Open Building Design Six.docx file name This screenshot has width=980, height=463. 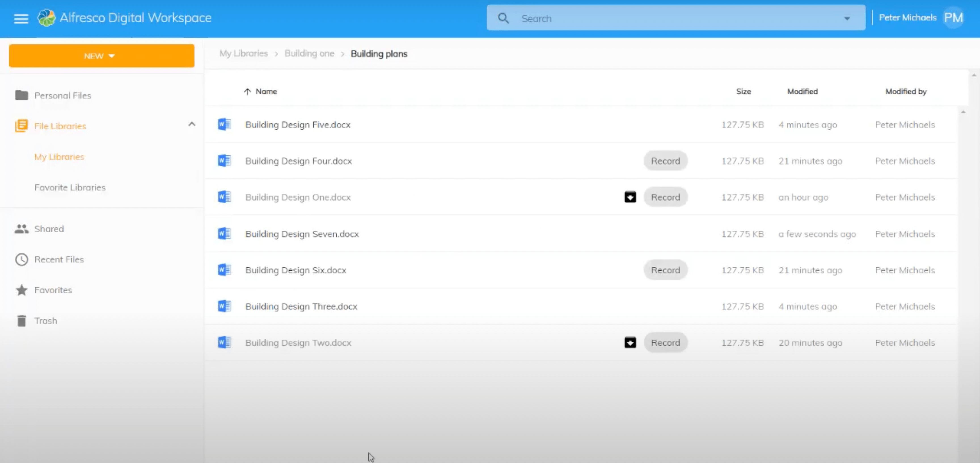[295, 270]
